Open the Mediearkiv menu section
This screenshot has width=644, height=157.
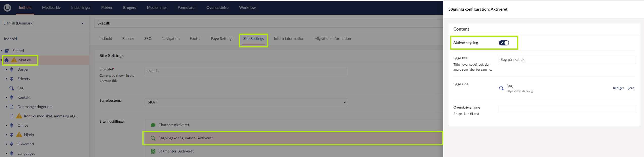coord(51,8)
